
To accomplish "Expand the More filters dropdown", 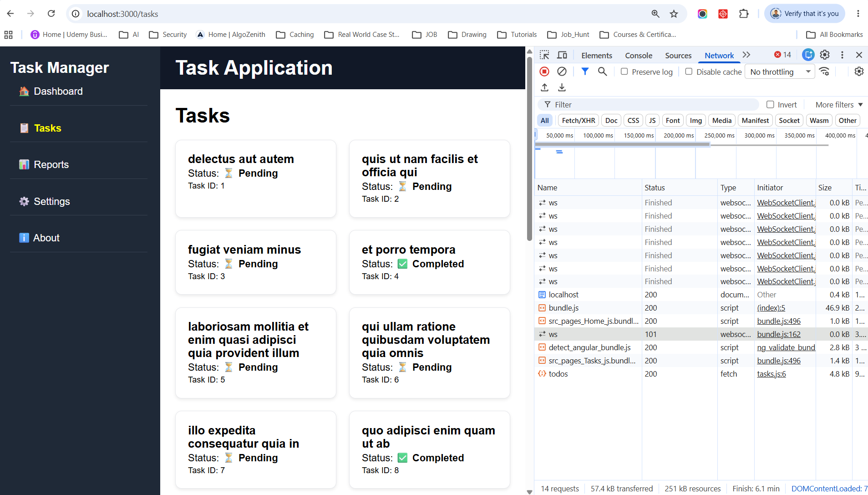I will click(x=839, y=105).
